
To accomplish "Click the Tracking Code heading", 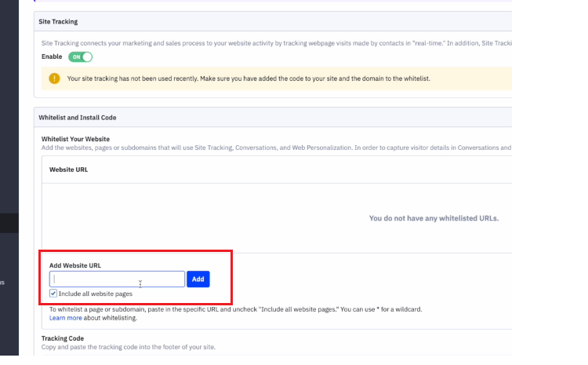I will point(63,338).
